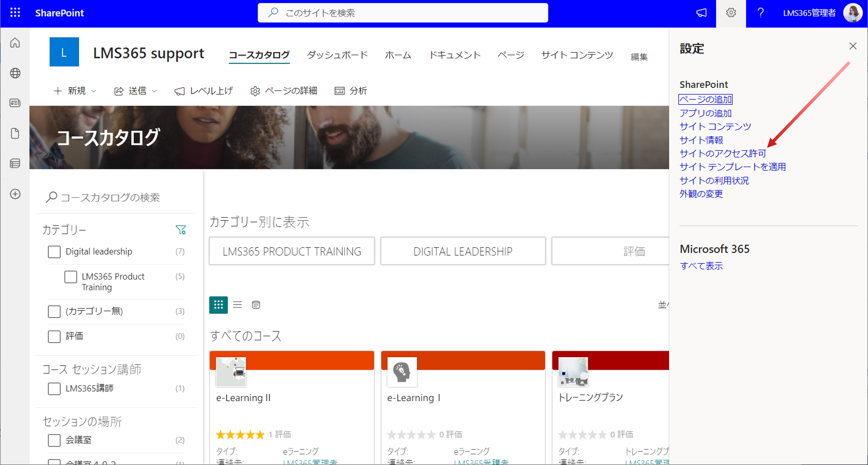Open the app launcher waffle icon
The image size is (868, 465).
pyautogui.click(x=15, y=13)
